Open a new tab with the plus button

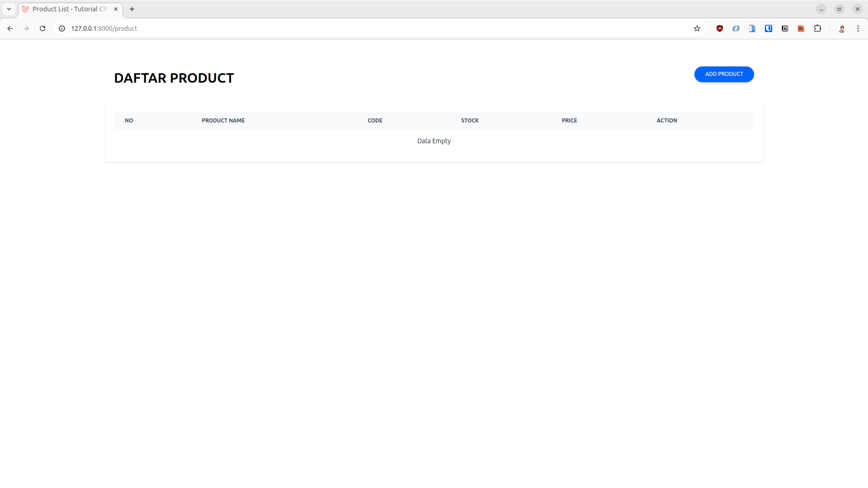coord(132,9)
